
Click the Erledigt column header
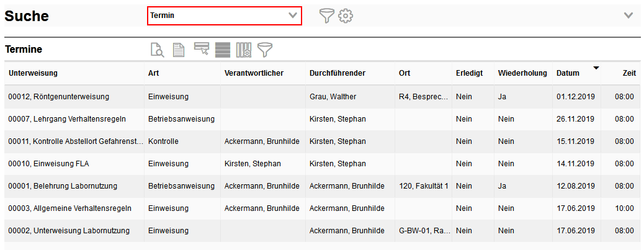point(469,73)
